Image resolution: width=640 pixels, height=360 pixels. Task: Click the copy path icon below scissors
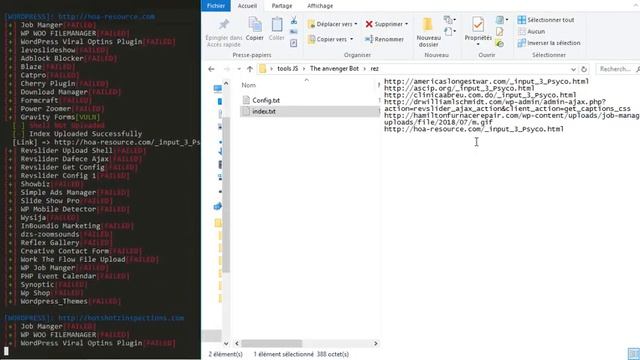tap(293, 31)
